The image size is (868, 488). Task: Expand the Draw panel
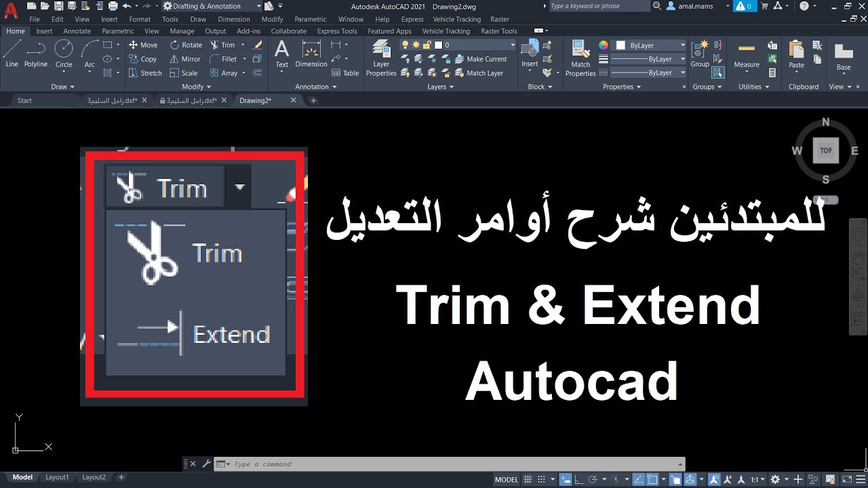pyautogui.click(x=63, y=87)
